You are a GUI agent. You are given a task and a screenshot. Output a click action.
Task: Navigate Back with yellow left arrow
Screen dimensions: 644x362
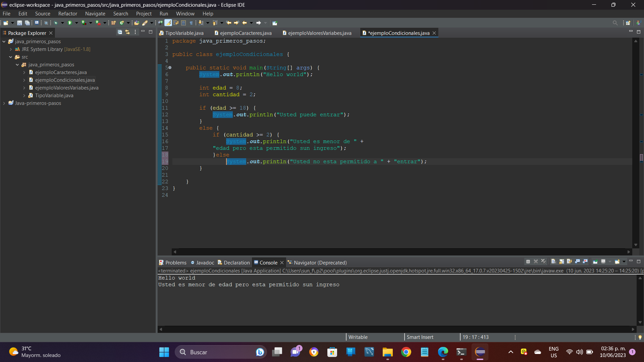click(x=245, y=23)
